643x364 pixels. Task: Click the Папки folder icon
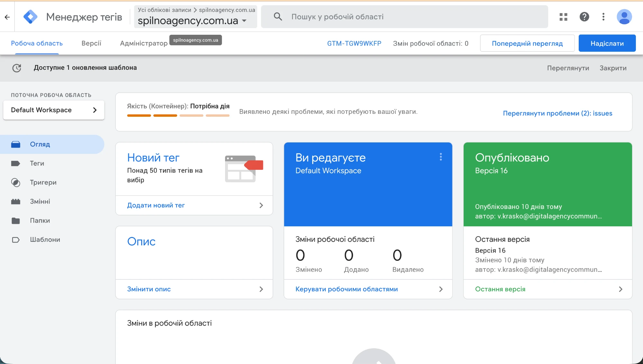click(x=16, y=221)
